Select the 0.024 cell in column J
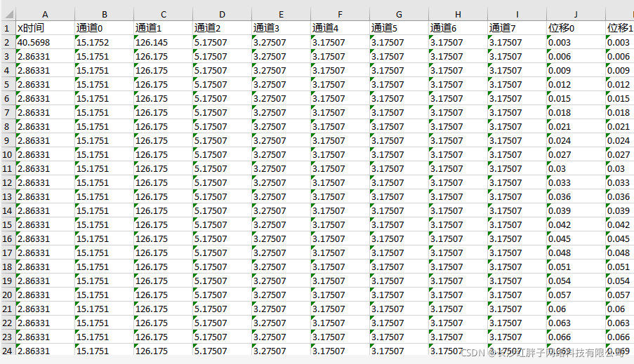Screen dimensions: 634x364 pos(576,140)
